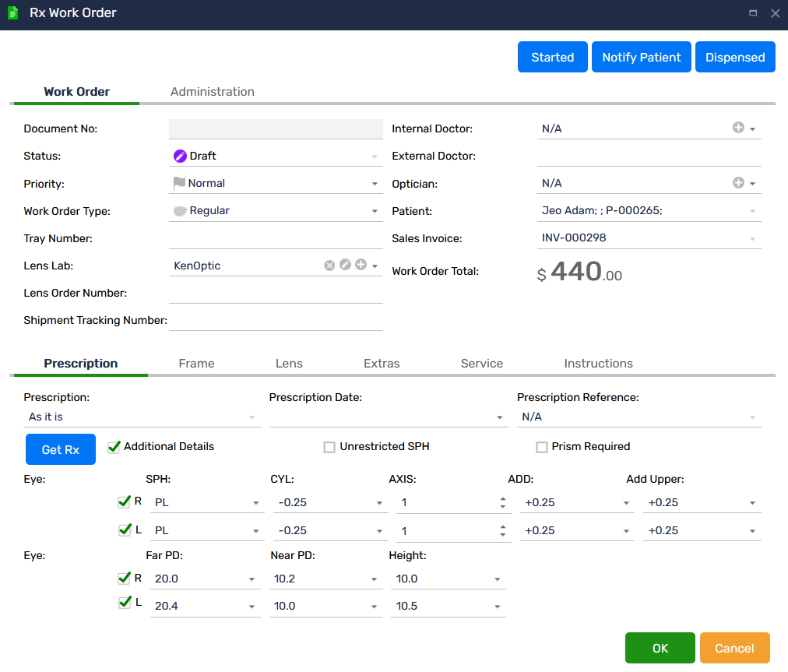
Task: Open the Priority dropdown
Action: point(375,184)
